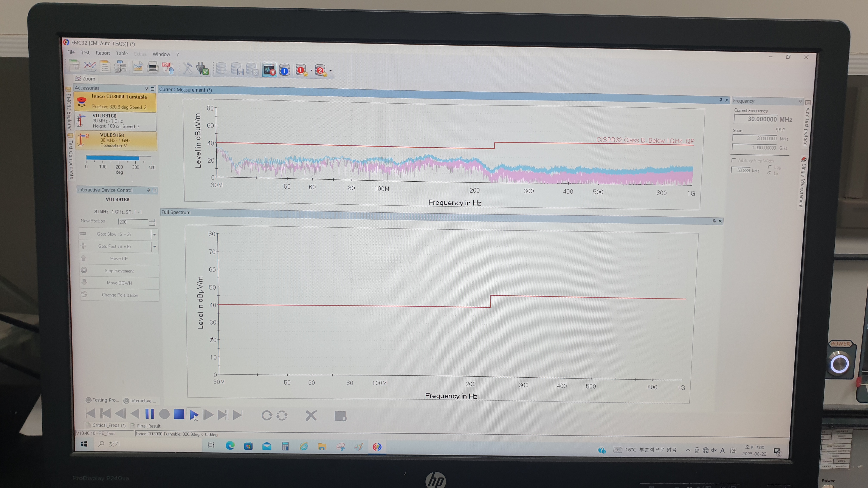Screen dimensions: 868x488
Task: Click the printer icon in toolbar
Action: [x=153, y=67]
